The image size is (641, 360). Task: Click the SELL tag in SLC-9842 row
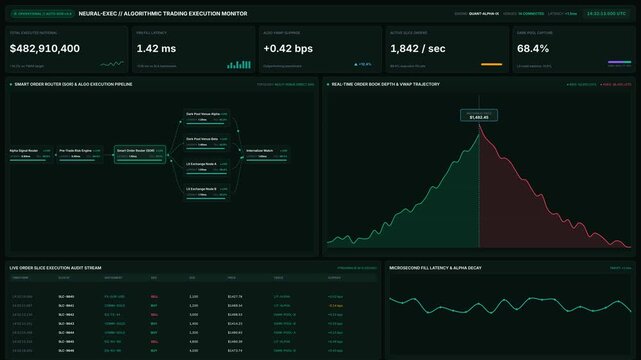[x=154, y=315]
